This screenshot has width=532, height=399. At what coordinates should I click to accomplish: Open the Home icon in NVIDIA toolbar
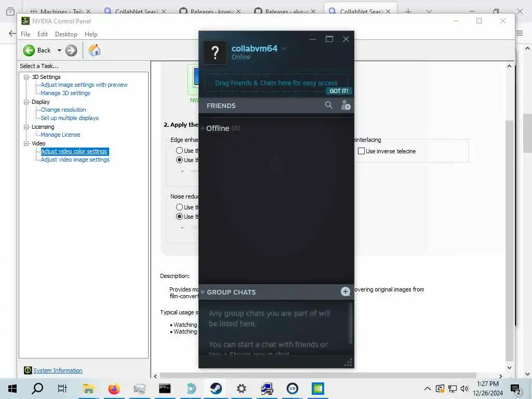(x=95, y=50)
